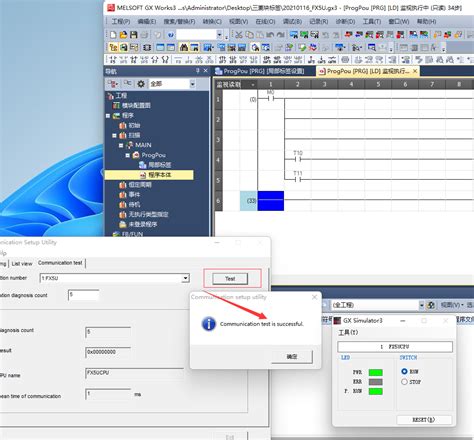474x440 pixels.
Task: Switch to the Communication test tab
Action: 60,263
